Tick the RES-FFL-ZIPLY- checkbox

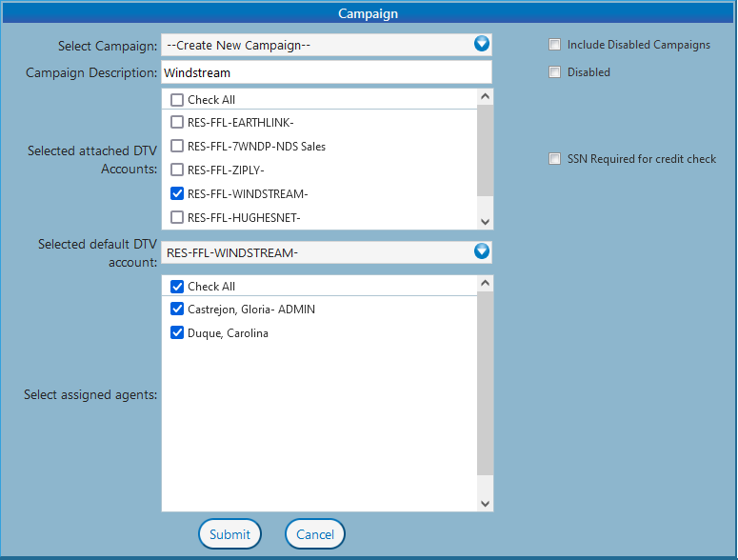tap(177, 170)
